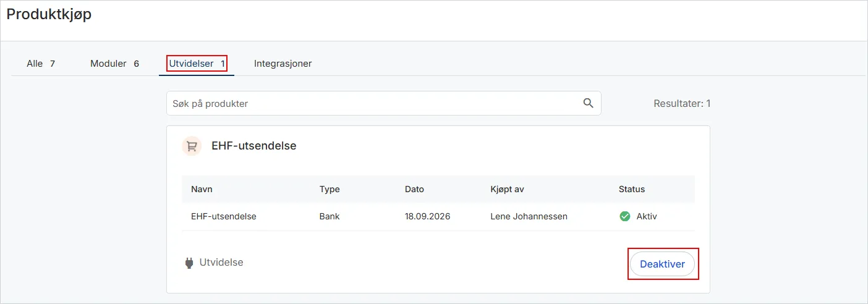Click the Status column header
Screen dimensions: 868x304
point(632,189)
